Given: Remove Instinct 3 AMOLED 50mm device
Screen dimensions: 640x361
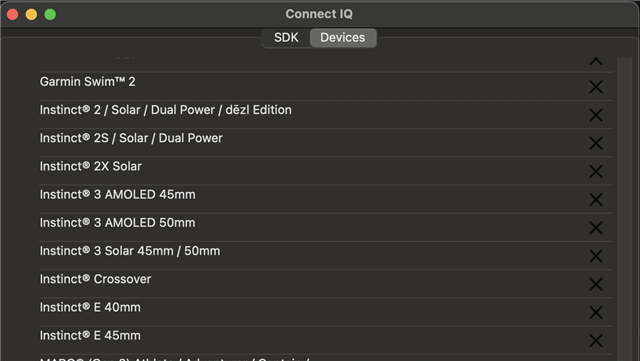Looking at the screenshot, I should pyautogui.click(x=596, y=227).
